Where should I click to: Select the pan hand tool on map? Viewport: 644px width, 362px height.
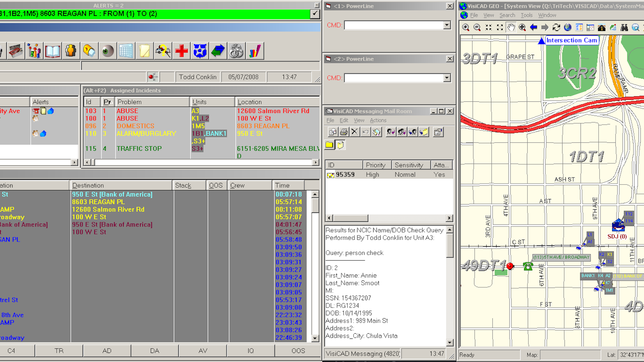pos(511,28)
